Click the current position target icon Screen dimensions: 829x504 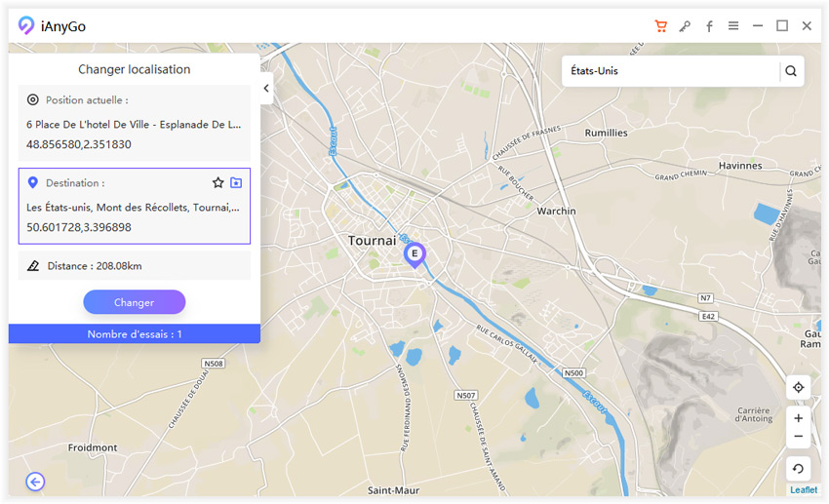pyautogui.click(x=33, y=99)
